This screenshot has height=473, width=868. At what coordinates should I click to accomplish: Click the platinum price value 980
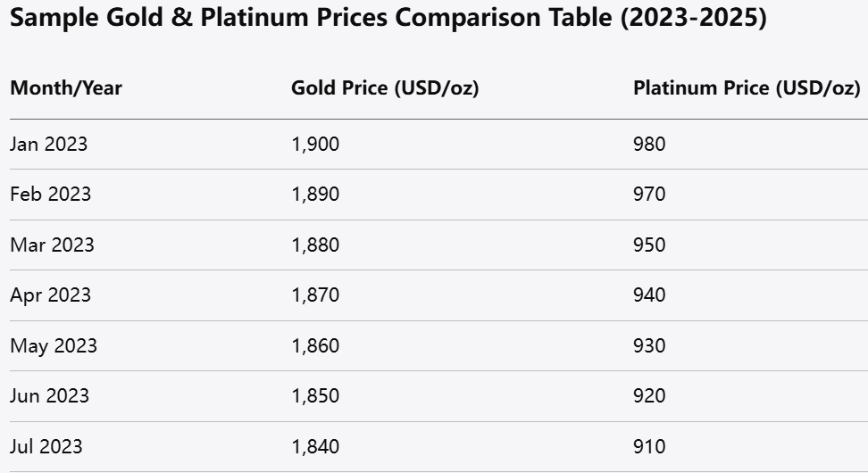(x=649, y=144)
